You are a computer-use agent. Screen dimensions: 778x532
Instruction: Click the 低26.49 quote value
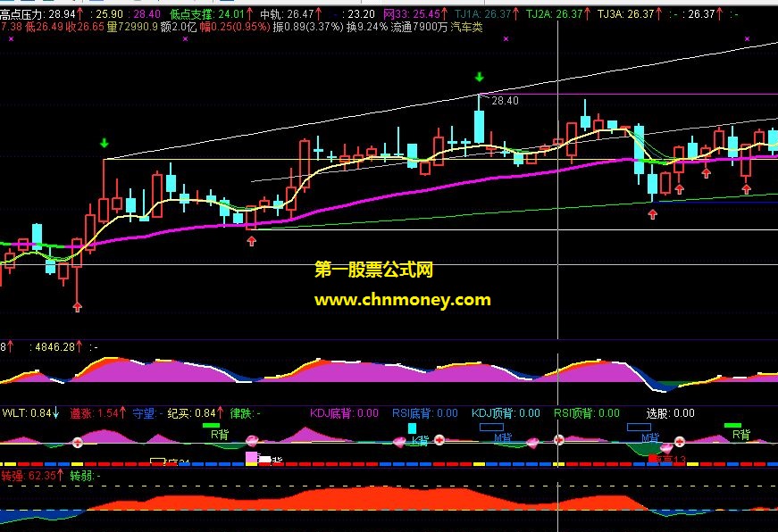[x=45, y=27]
